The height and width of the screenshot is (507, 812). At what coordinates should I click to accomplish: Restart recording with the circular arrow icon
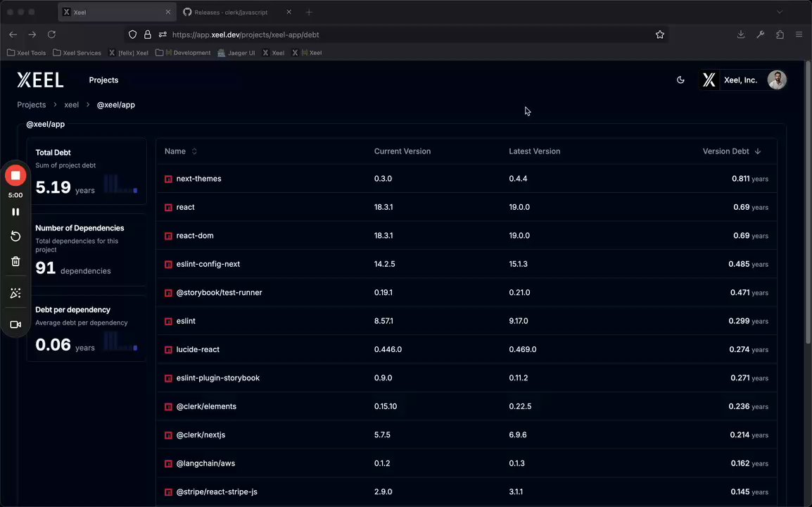(x=15, y=237)
